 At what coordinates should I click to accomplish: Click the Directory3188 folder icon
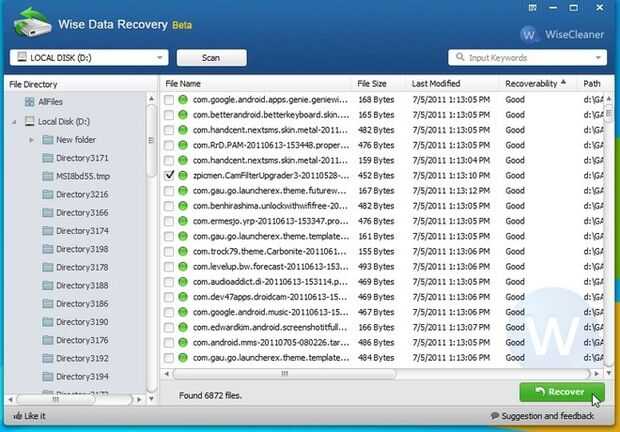47,285
